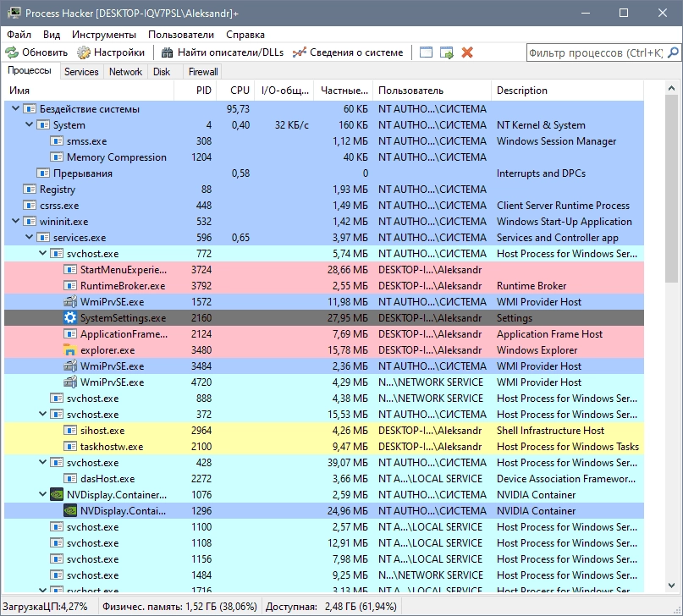
Task: Collapse svchost.exe PID 428 node
Action: click(42, 462)
